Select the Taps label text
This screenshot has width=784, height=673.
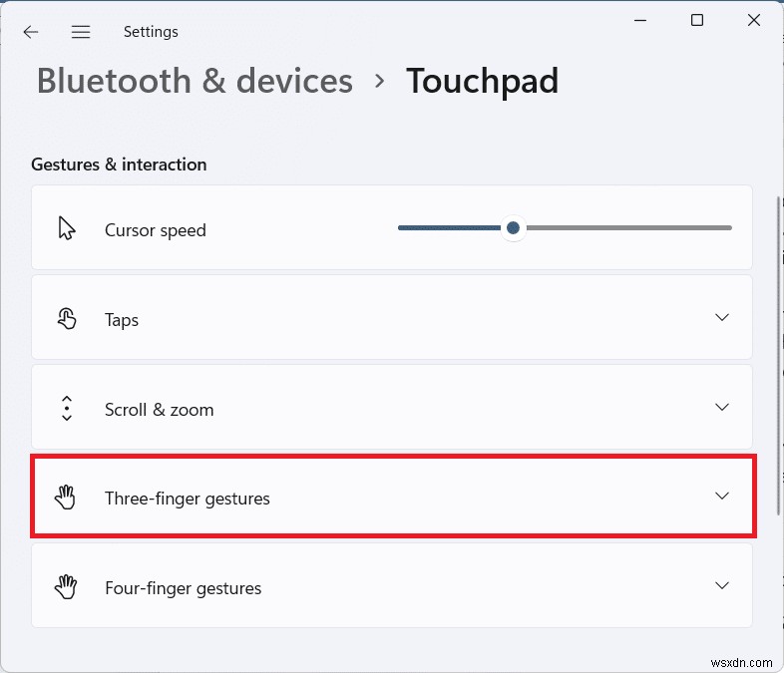tap(122, 320)
